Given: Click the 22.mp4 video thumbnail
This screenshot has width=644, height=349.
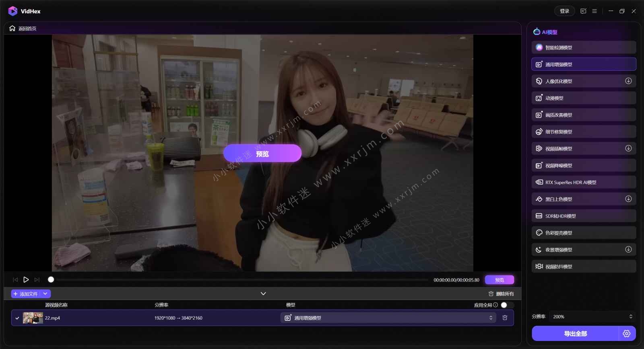Looking at the screenshot, I should 33,318.
